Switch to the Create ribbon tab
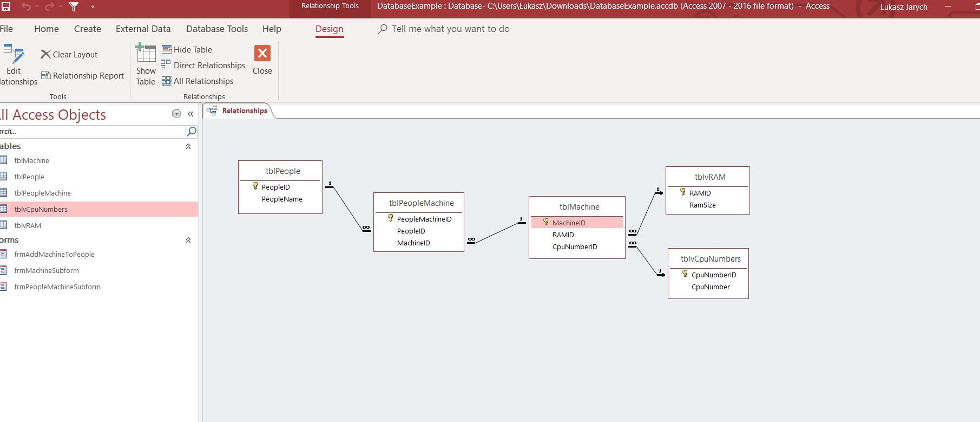This screenshot has height=422, width=980. pyautogui.click(x=88, y=29)
